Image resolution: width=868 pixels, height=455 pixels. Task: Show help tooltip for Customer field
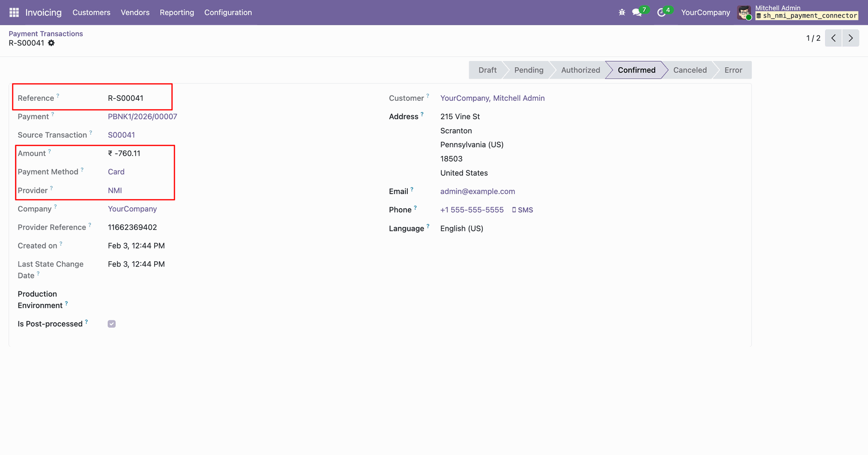(428, 95)
